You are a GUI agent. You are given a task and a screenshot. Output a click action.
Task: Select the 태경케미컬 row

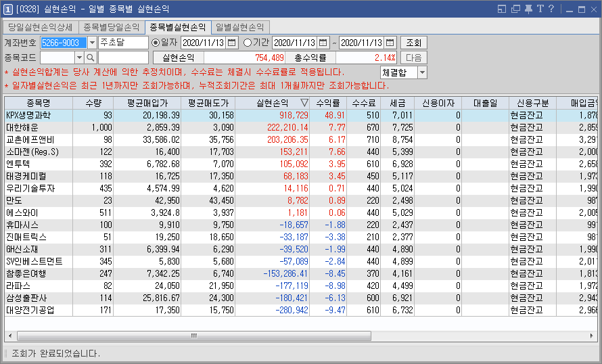tap(301, 176)
